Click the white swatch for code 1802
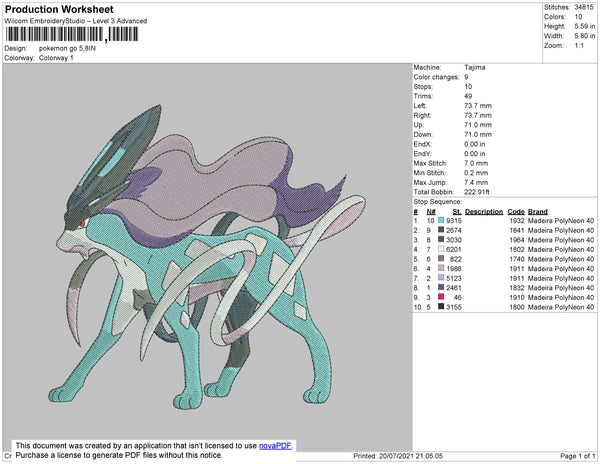Image resolution: width=600 pixels, height=464 pixels. click(441, 249)
